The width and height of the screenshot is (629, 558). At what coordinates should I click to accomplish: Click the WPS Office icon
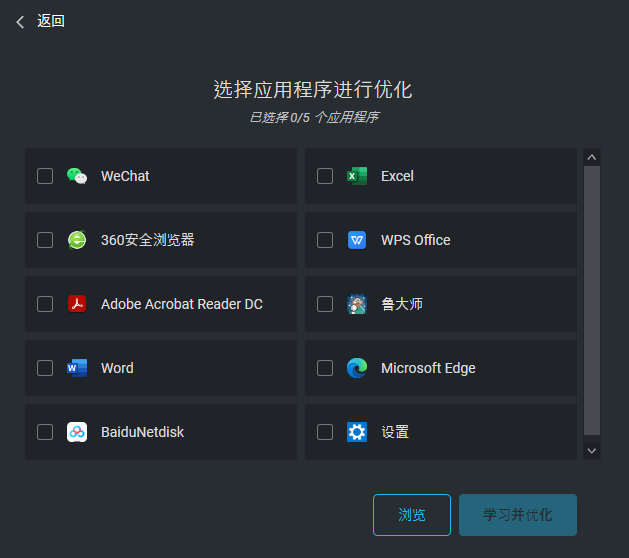(x=357, y=240)
